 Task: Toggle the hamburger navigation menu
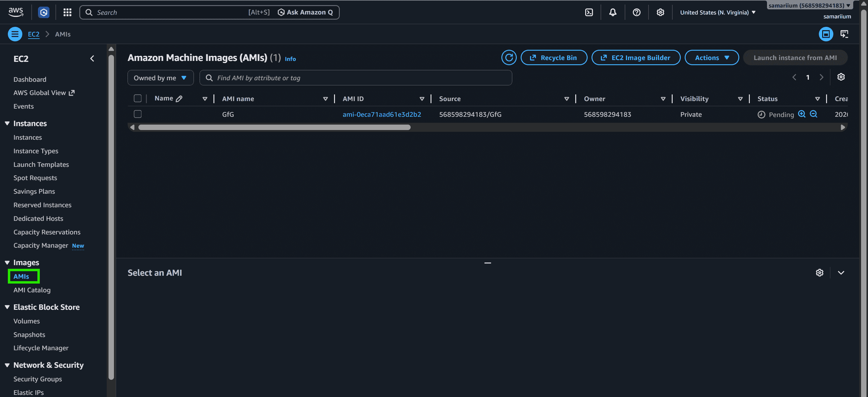coord(15,34)
